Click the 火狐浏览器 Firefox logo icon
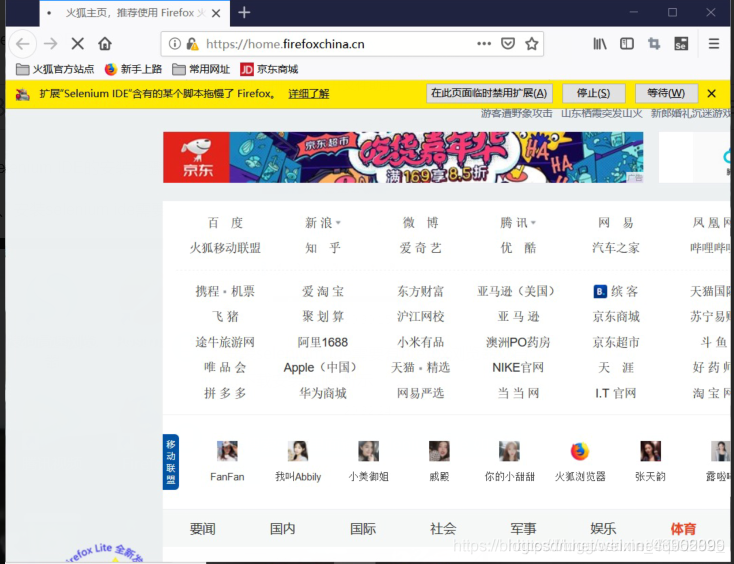Screen dimensions: 734x564 point(580,451)
